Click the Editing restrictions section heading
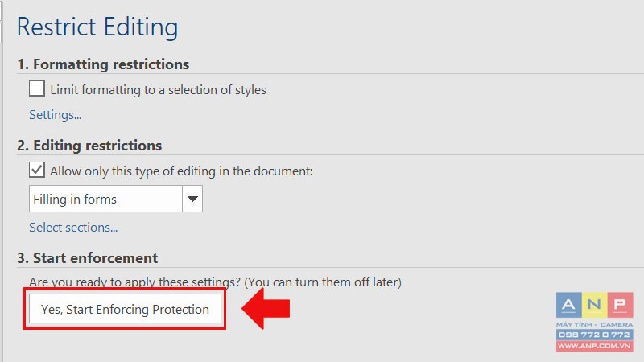Viewport: 644px width, 362px height. [x=89, y=146]
